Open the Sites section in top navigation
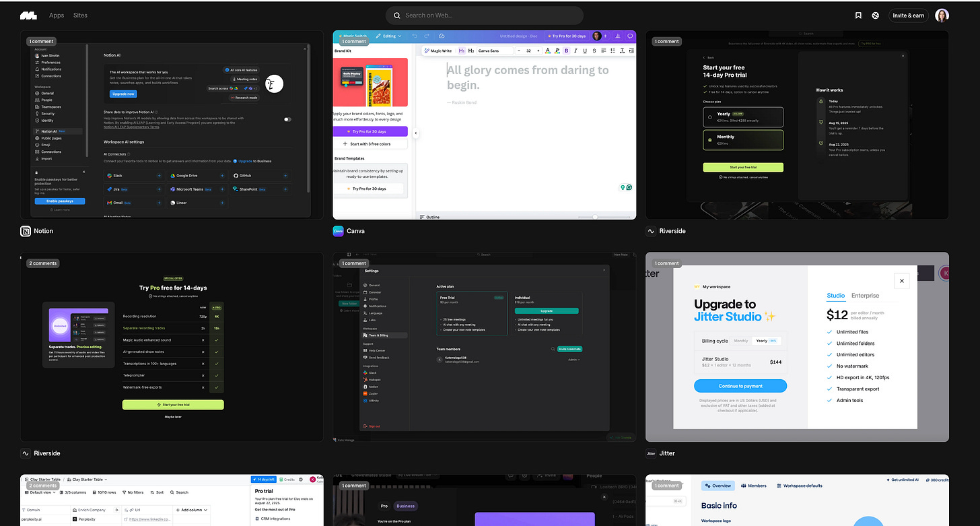 point(80,15)
